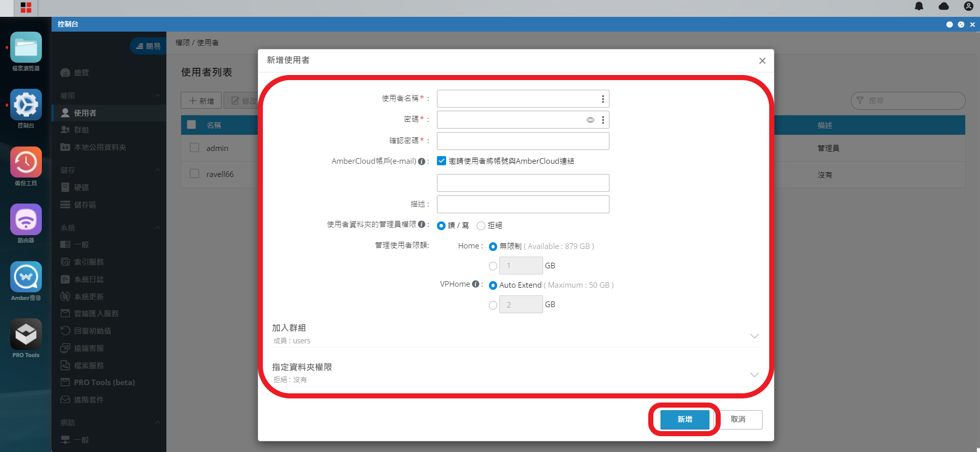The height and width of the screenshot is (452, 980).
Task: Open the PRO Tools app icon
Action: (x=26, y=334)
